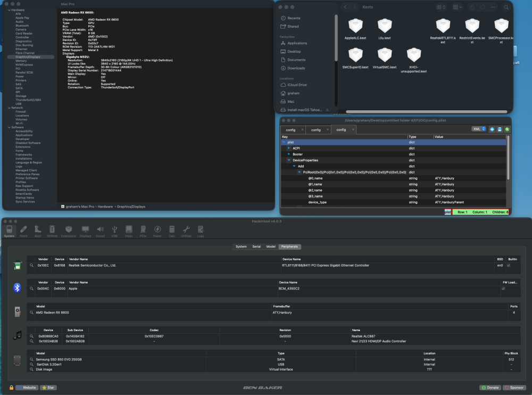Expand the Booter node in config.plist
Image resolution: width=532 pixels, height=395 pixels.
[289, 154]
